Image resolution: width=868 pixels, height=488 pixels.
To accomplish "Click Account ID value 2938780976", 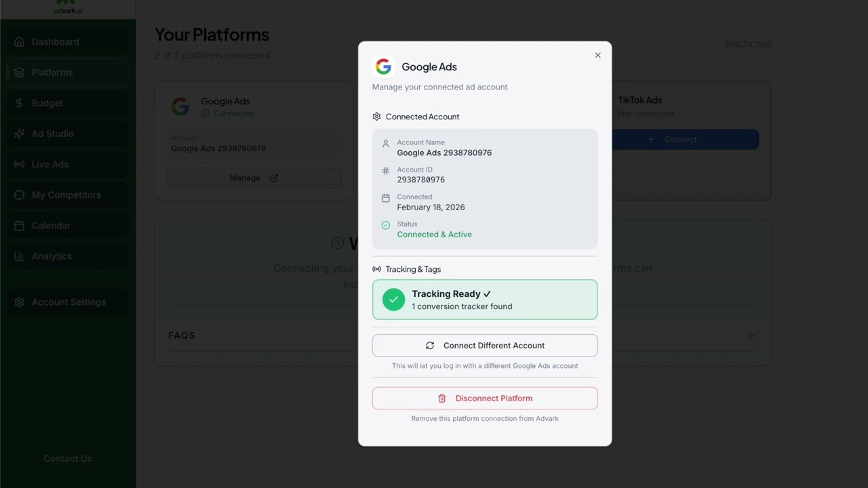I will (421, 180).
